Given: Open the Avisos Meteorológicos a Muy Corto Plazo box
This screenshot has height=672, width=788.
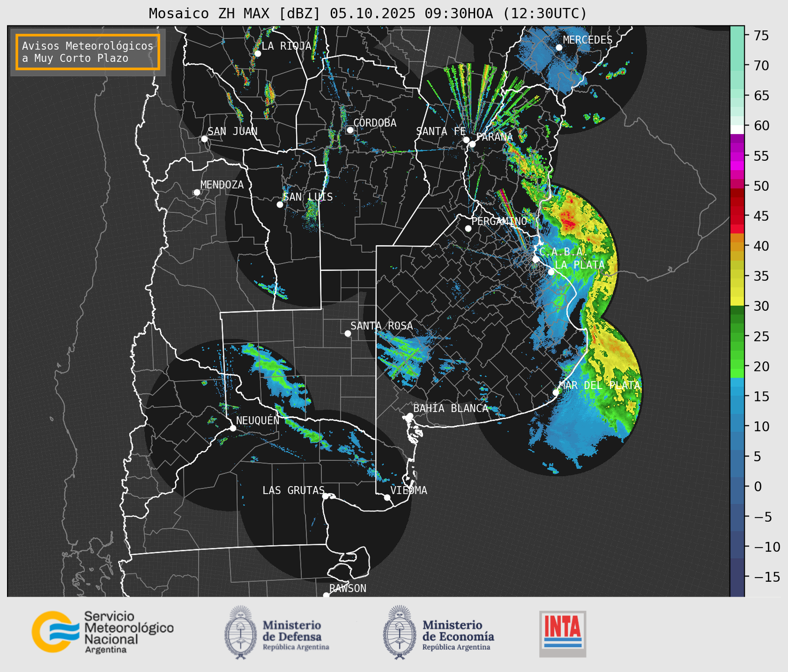Looking at the screenshot, I should pos(88,52).
